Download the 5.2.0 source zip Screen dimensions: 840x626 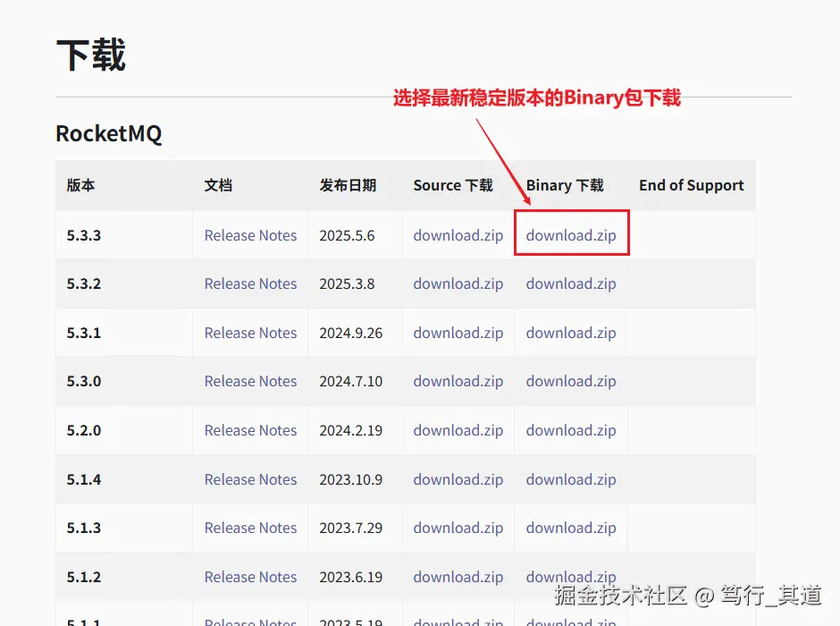(x=458, y=430)
